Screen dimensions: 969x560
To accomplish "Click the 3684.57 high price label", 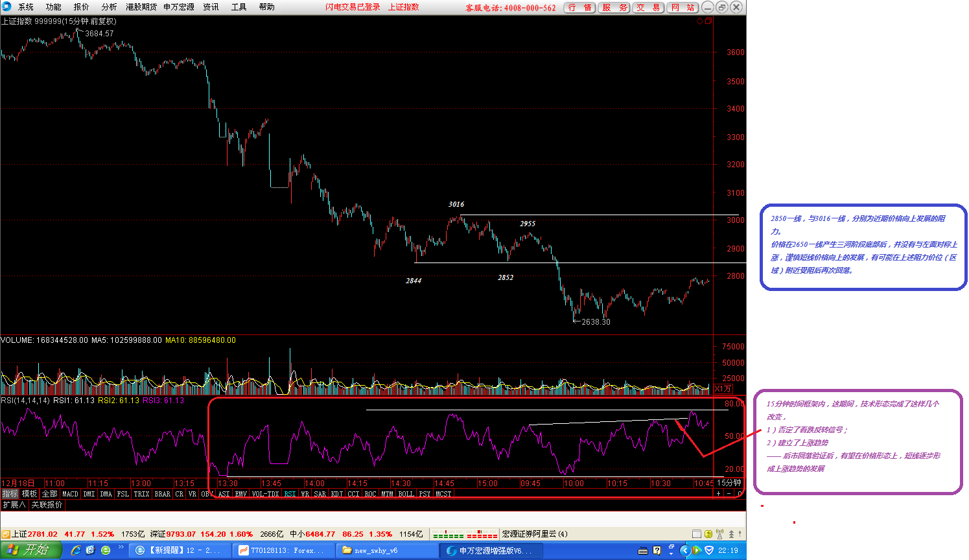I will pos(99,34).
